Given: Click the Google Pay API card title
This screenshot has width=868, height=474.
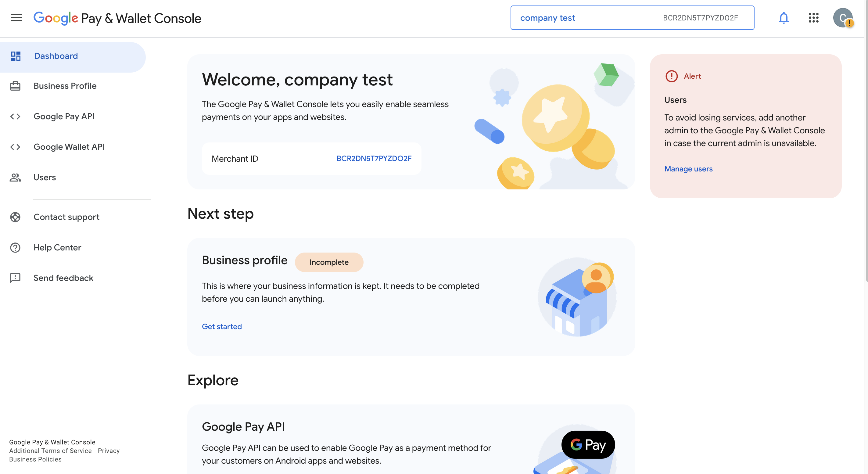Looking at the screenshot, I should tap(243, 427).
